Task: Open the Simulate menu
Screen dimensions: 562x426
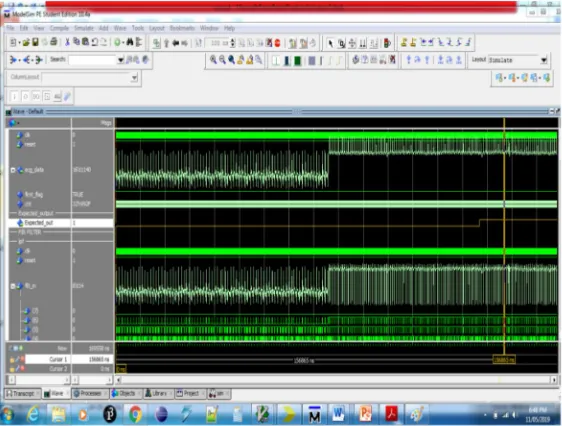Action: tap(84, 28)
